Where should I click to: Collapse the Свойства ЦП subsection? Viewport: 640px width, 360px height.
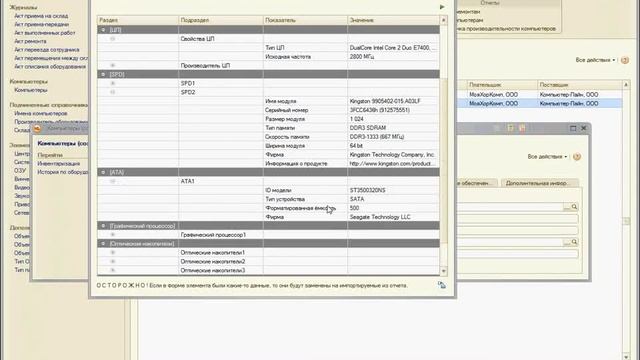click(x=113, y=39)
